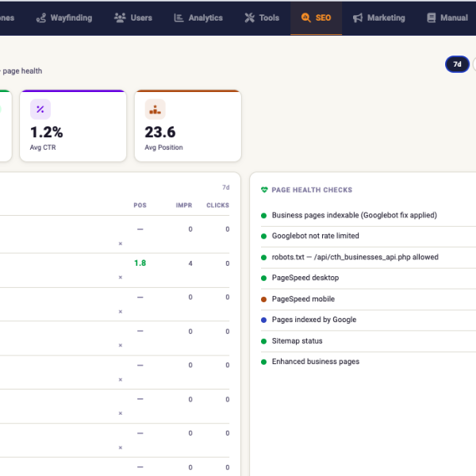Image resolution: width=476 pixels, height=476 pixels.
Task: Click the Analytics chart icon
Action: [x=178, y=18]
